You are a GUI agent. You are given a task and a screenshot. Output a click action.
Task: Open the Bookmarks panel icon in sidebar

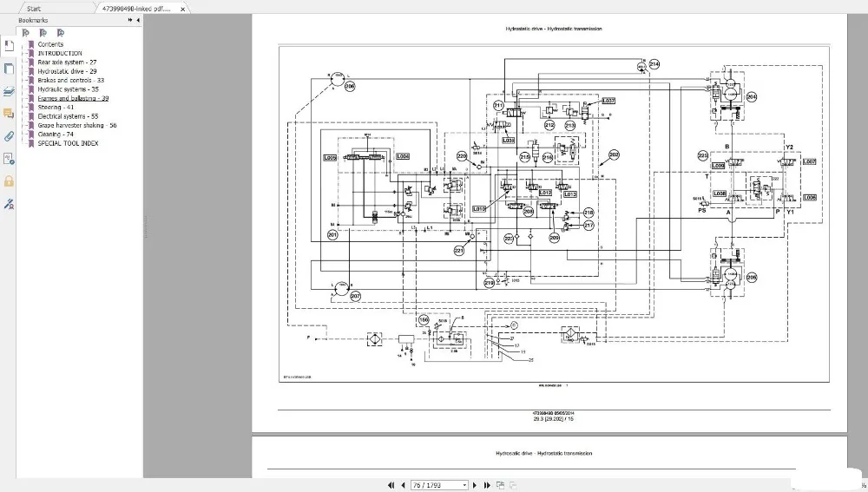(9, 46)
